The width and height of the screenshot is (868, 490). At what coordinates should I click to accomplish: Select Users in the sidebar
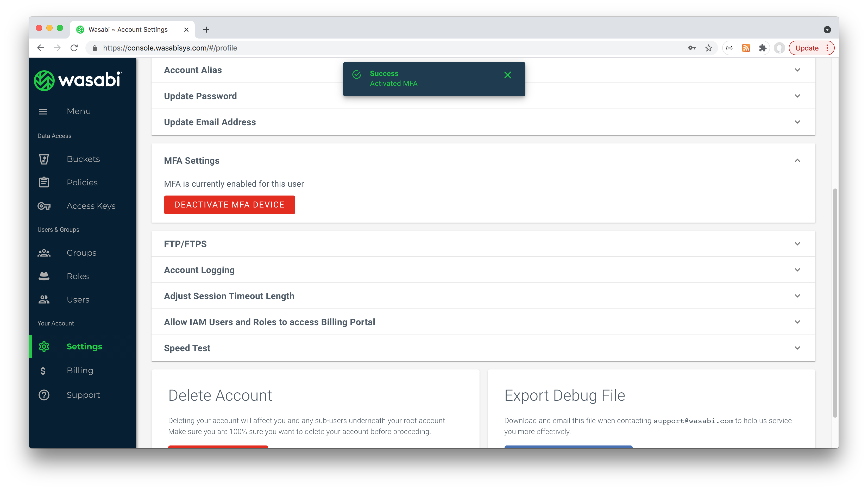(78, 300)
